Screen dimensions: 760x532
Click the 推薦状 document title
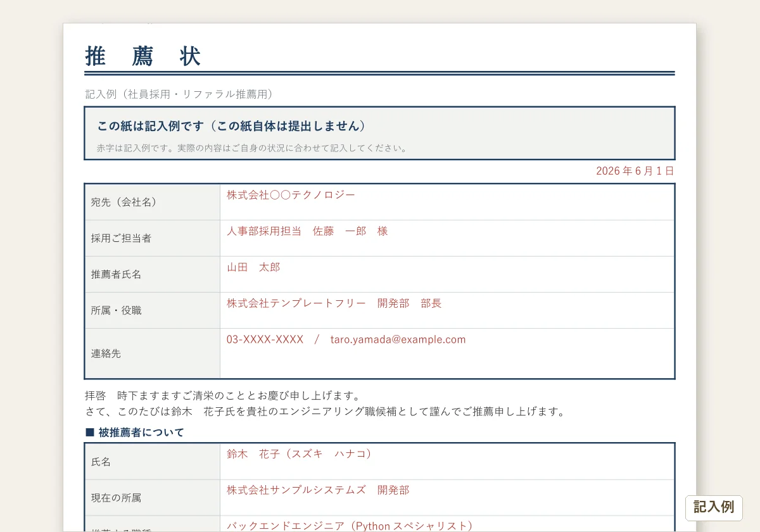coord(143,56)
